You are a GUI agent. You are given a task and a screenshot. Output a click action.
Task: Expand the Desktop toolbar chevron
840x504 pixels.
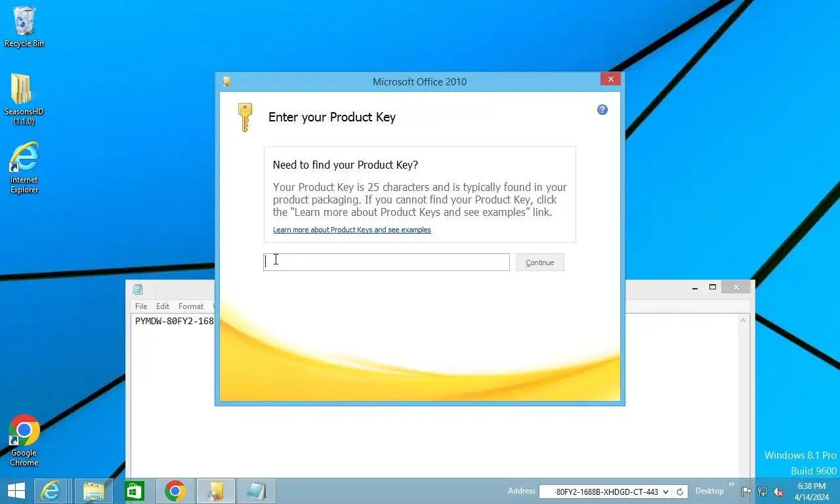click(732, 484)
